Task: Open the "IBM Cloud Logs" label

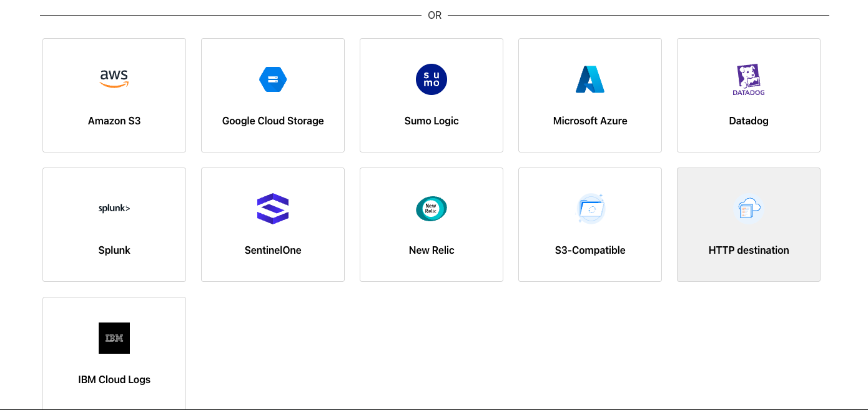Action: pos(114,379)
